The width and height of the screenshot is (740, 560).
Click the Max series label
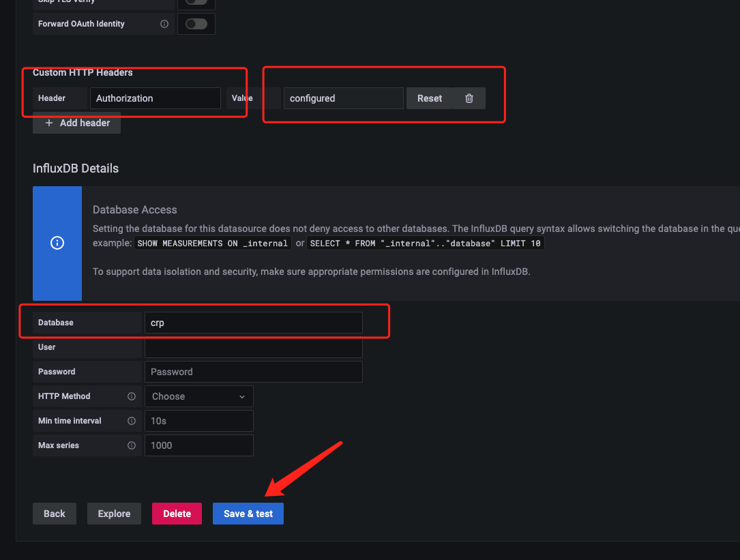coord(59,445)
